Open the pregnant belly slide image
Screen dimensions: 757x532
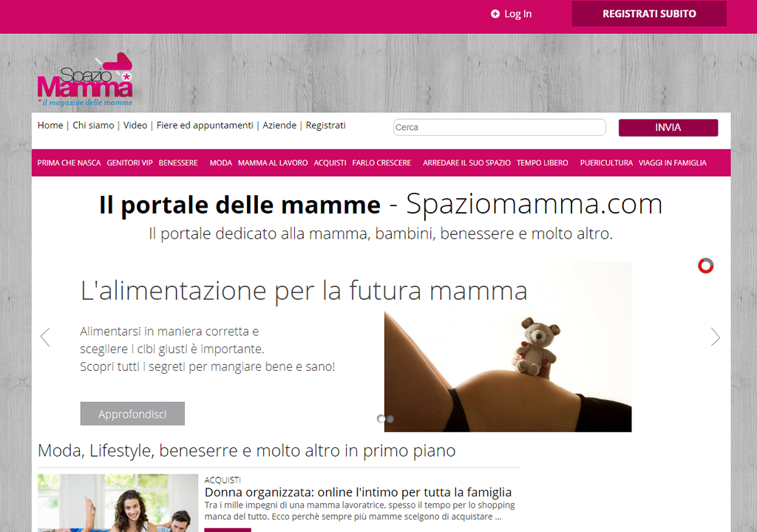(x=508, y=371)
